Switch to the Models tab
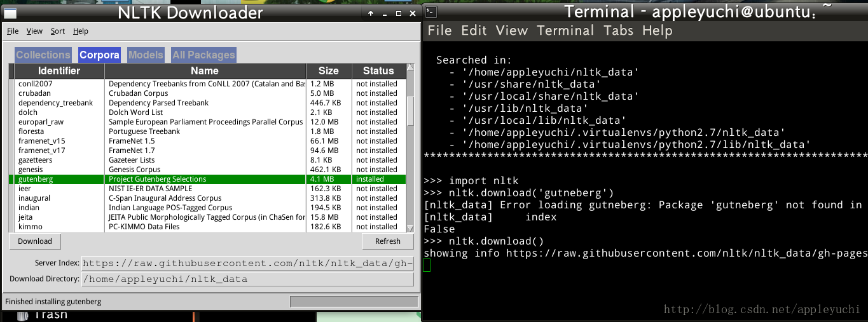Screen dimensions: 868x322 coord(146,55)
